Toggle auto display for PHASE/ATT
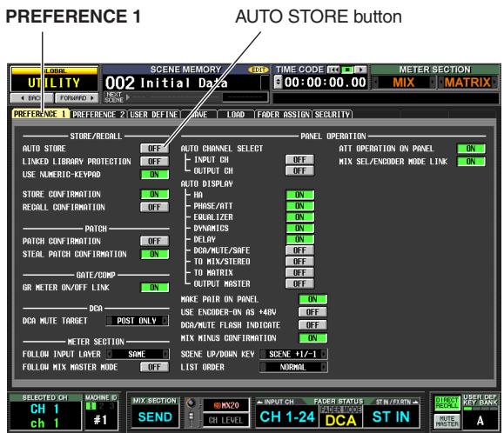This screenshot has height=433, width=504. (x=299, y=206)
